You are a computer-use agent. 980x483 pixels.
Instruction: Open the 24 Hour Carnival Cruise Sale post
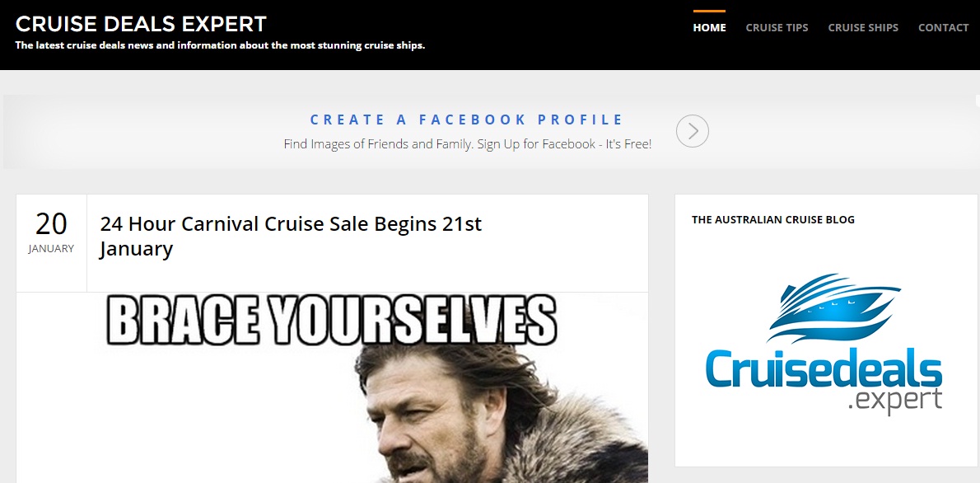pos(291,236)
